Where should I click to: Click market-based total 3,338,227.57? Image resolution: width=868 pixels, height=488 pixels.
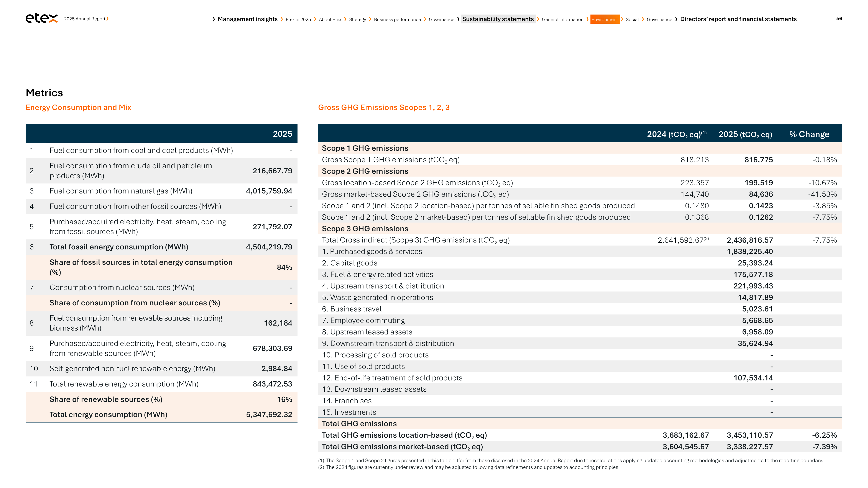coord(749,447)
